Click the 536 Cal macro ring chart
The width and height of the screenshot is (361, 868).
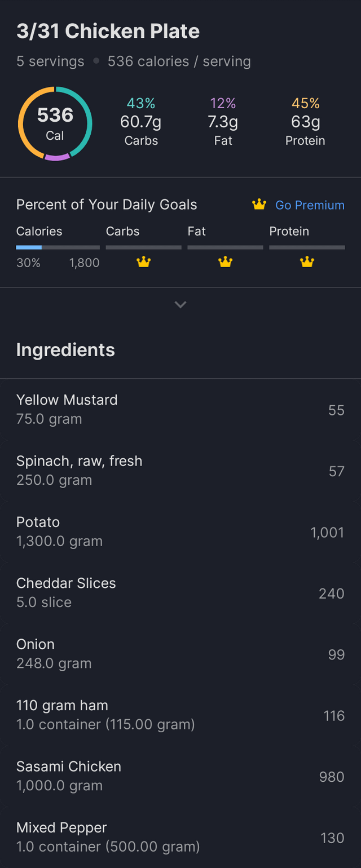[55, 123]
